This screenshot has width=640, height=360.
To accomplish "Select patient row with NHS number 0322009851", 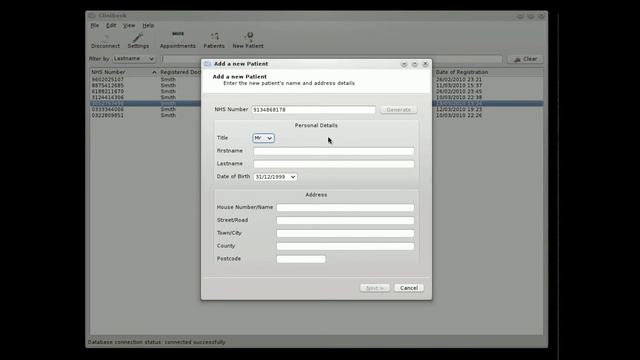I will 108,116.
